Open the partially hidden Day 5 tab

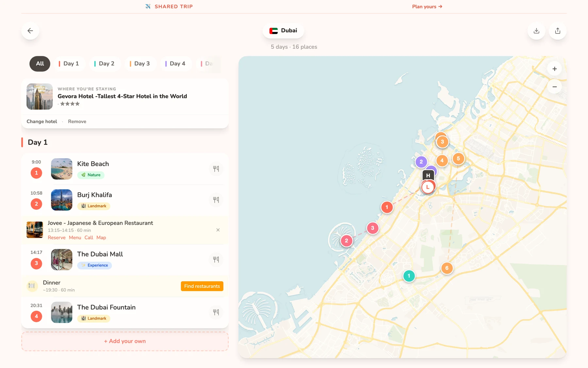click(208, 63)
